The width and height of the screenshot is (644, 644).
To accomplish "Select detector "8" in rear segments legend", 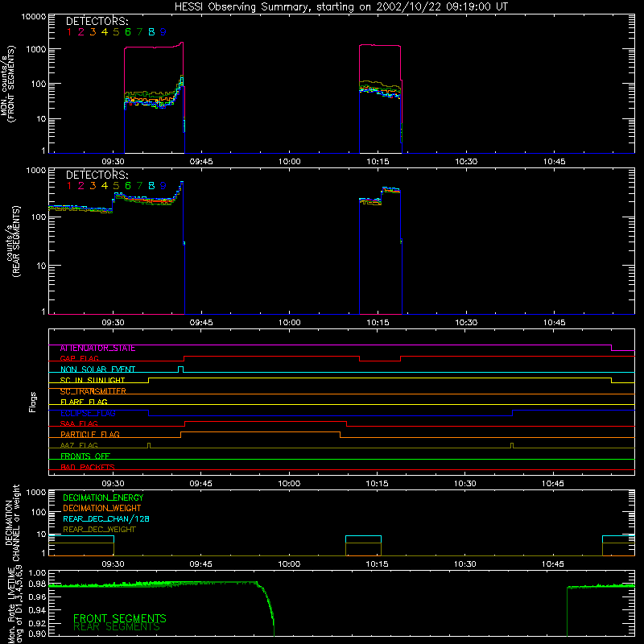I will [x=151, y=186].
